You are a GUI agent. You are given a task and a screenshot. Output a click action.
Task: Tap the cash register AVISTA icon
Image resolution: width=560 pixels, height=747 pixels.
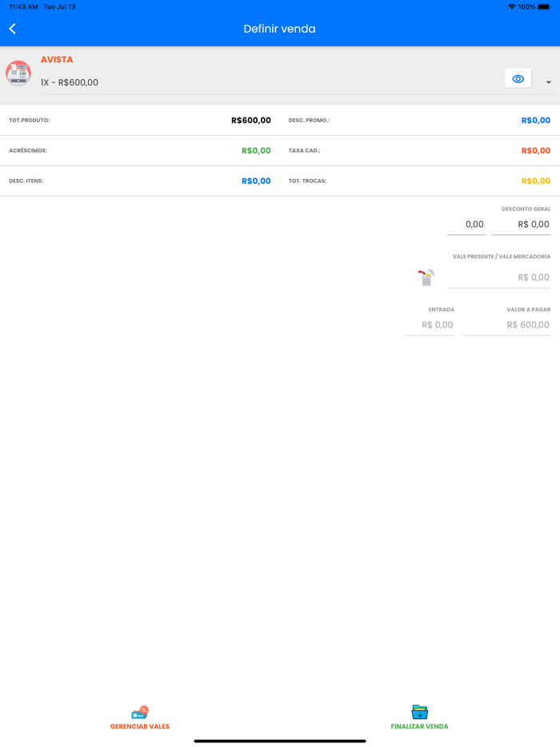[18, 73]
